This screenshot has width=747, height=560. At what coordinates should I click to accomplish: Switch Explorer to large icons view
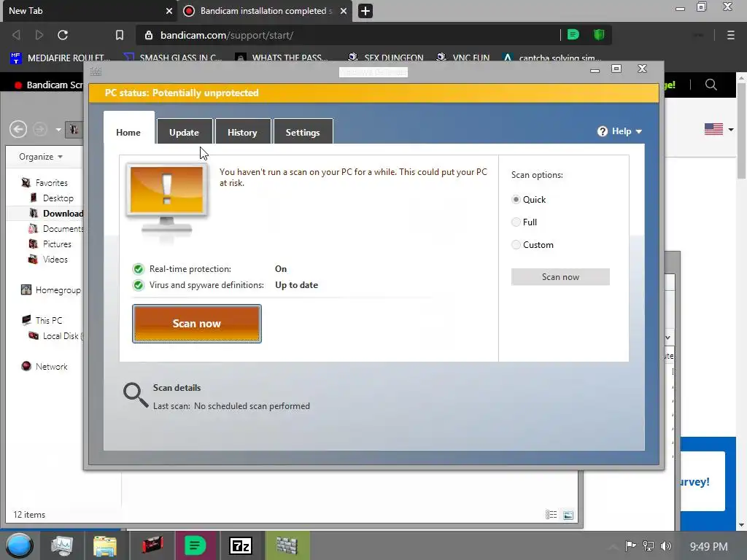tap(568, 515)
